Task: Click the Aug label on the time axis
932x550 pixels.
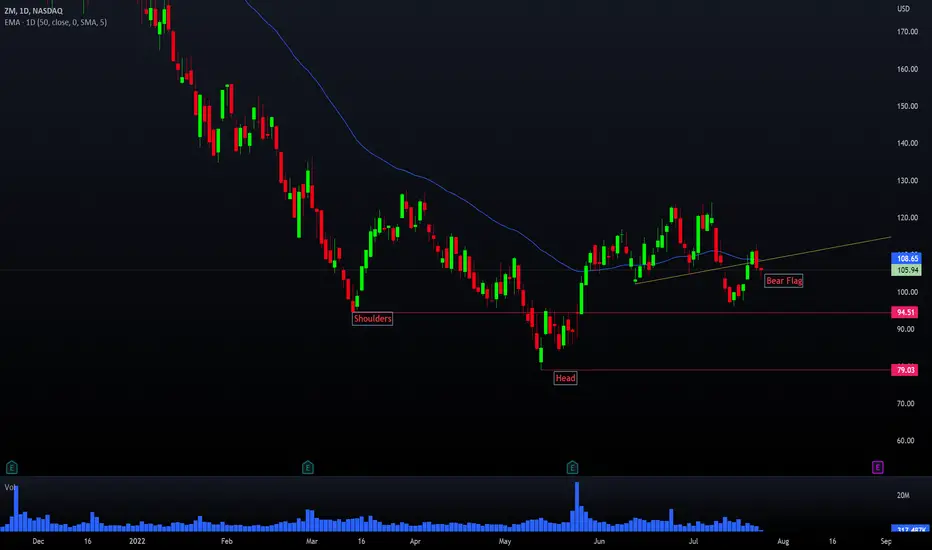Action: 783,541
